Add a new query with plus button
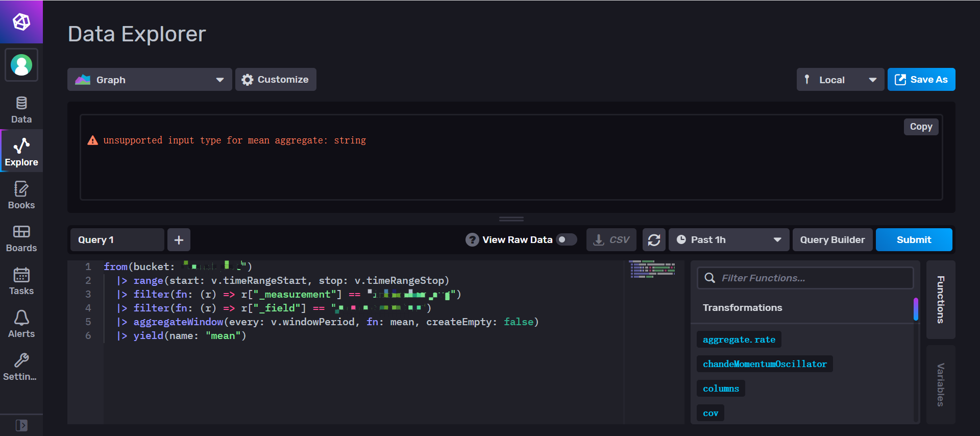Screen dimensions: 980x436 click(x=179, y=240)
